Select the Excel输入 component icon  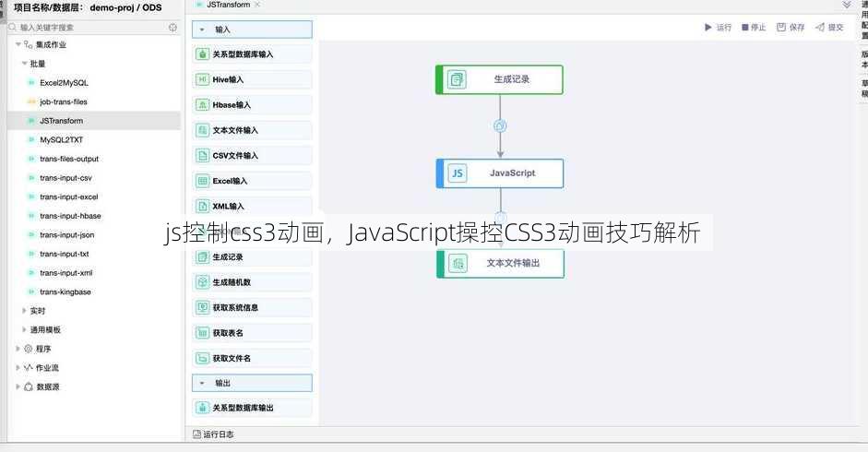203,181
